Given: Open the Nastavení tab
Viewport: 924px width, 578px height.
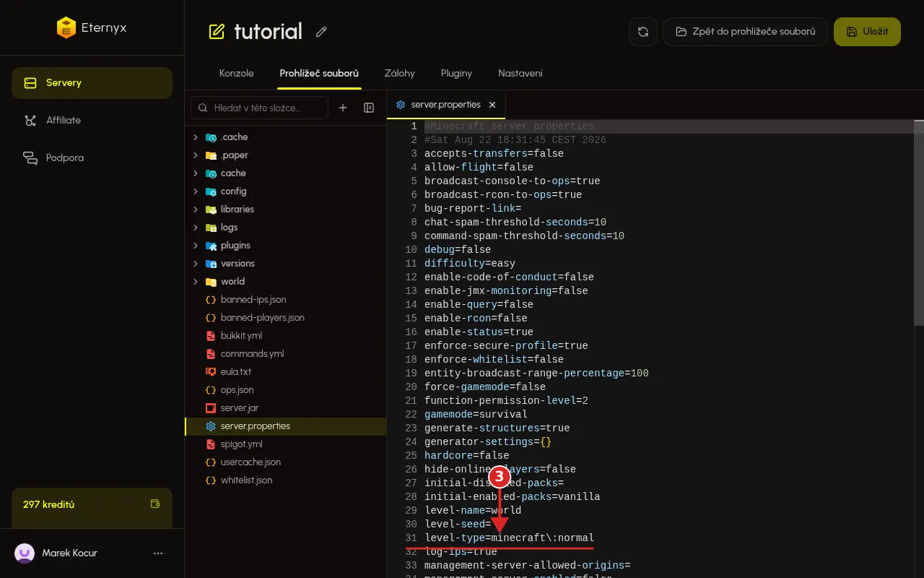Looking at the screenshot, I should point(520,74).
